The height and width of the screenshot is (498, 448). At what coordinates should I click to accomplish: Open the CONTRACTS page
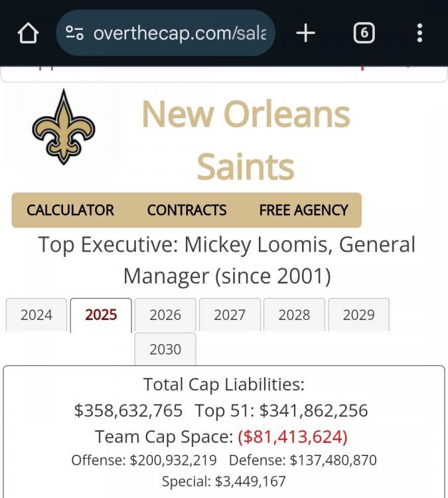pos(187,210)
